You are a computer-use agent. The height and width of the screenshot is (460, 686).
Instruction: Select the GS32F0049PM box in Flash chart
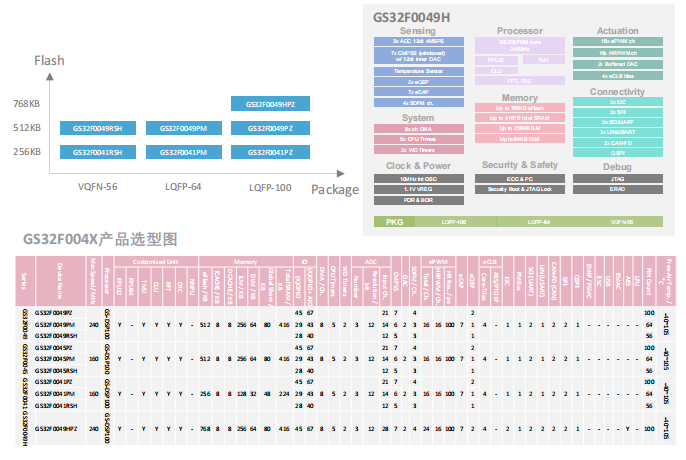tap(183, 128)
